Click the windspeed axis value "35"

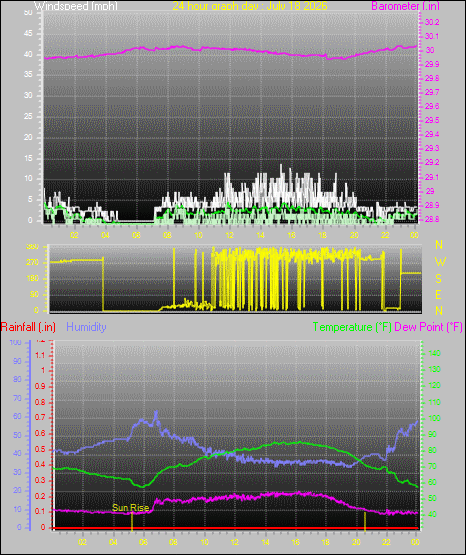click(28, 75)
